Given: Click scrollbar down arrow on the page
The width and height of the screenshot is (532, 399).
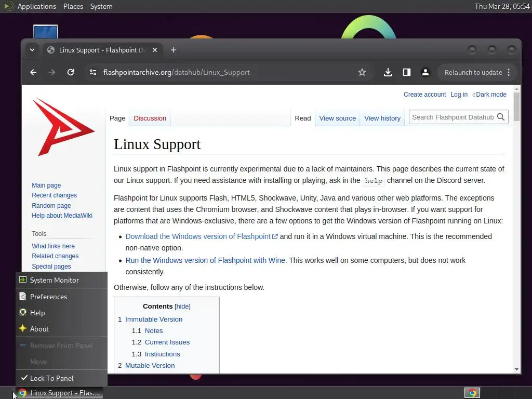Looking at the screenshot, I should click(516, 369).
